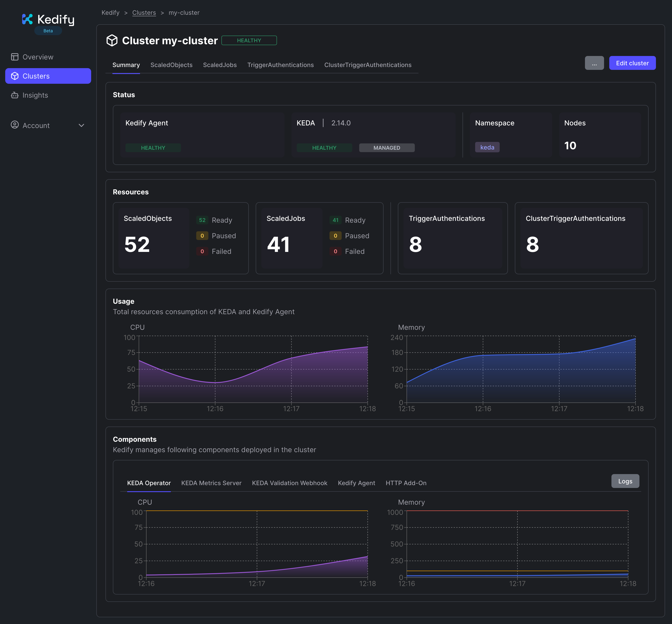Open component Logs button
672x624 pixels.
click(x=625, y=481)
